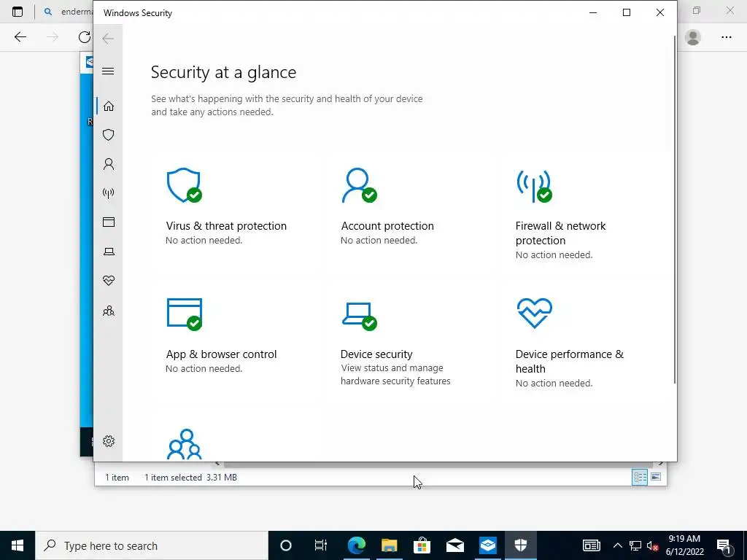Click the Windows Security vertical scrollbar
This screenshot has width=747, height=560.
[x=674, y=209]
